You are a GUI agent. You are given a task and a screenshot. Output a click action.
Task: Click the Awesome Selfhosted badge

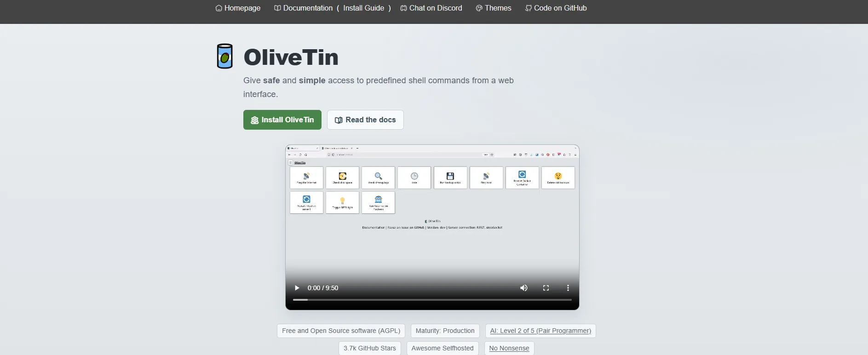[x=443, y=349]
